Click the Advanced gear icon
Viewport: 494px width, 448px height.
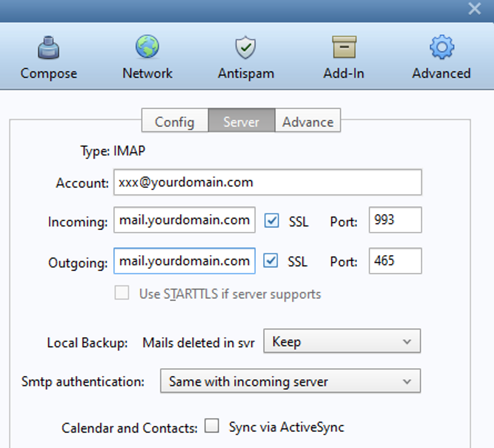tap(441, 48)
